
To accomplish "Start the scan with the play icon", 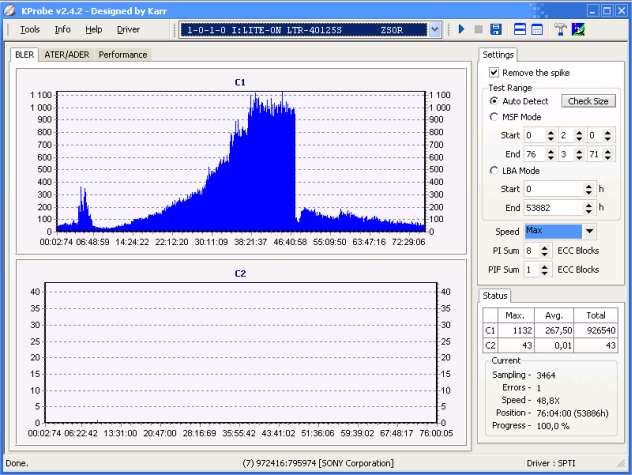I will [462, 29].
